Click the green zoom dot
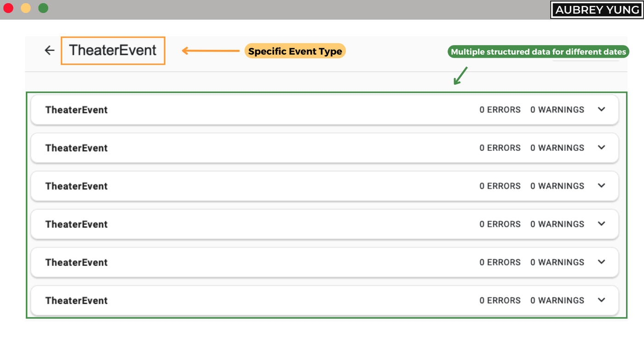This screenshot has width=644, height=363. click(x=43, y=8)
